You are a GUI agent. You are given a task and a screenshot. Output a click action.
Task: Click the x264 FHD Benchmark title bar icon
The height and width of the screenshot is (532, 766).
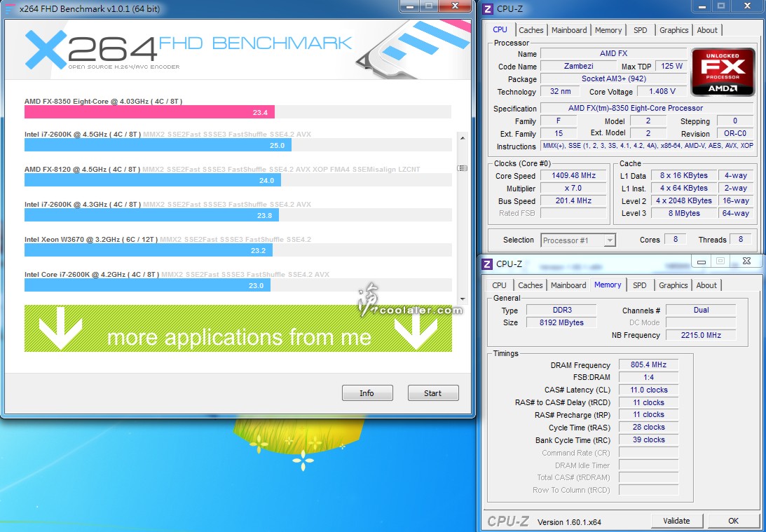[10, 9]
